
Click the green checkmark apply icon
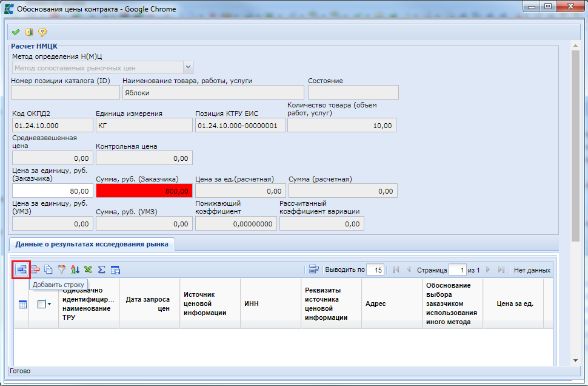[x=16, y=32]
